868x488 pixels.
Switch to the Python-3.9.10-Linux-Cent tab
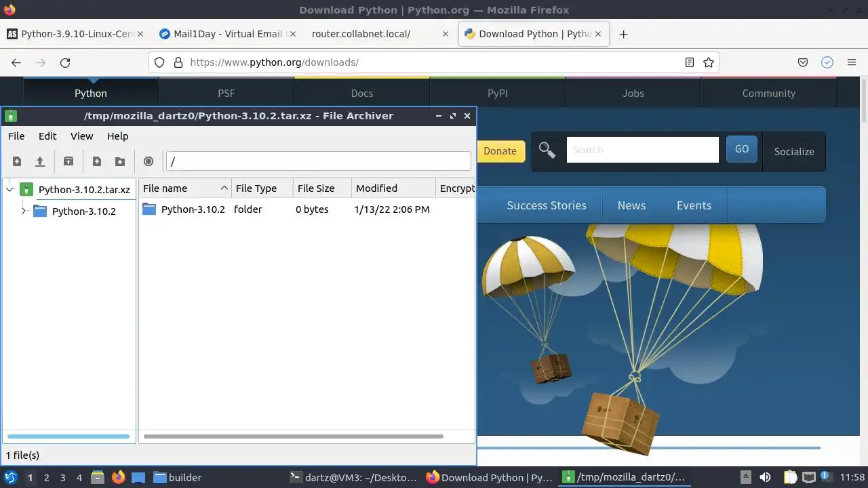(x=75, y=34)
